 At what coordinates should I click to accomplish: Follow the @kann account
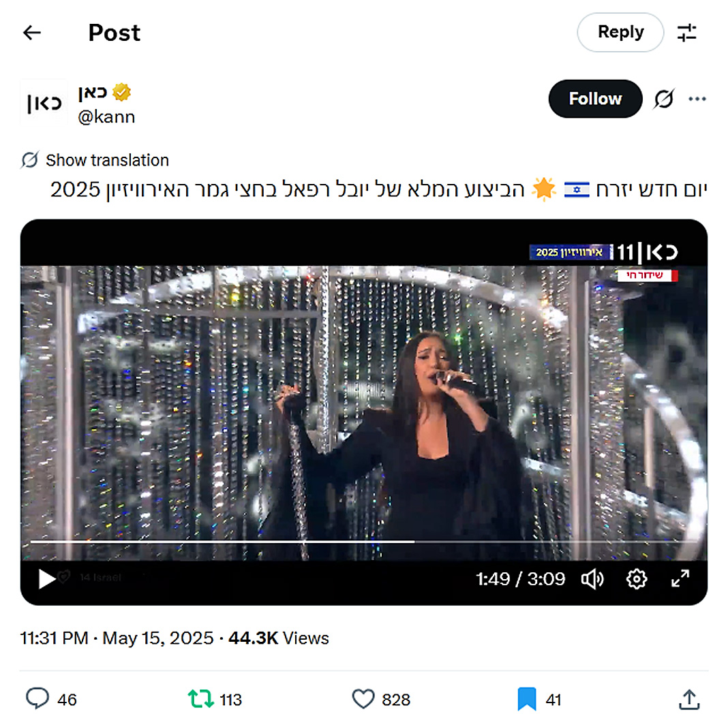(x=595, y=99)
